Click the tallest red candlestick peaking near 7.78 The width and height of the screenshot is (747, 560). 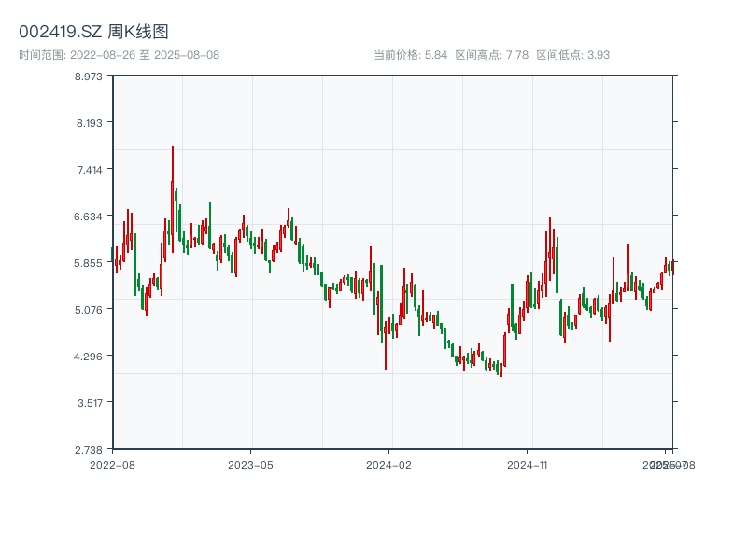173,199
